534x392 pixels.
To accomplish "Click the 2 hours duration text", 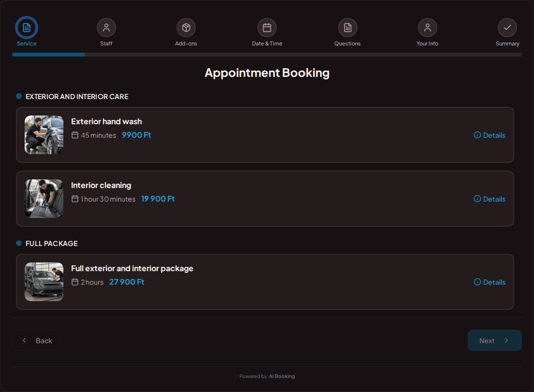I will [92, 282].
